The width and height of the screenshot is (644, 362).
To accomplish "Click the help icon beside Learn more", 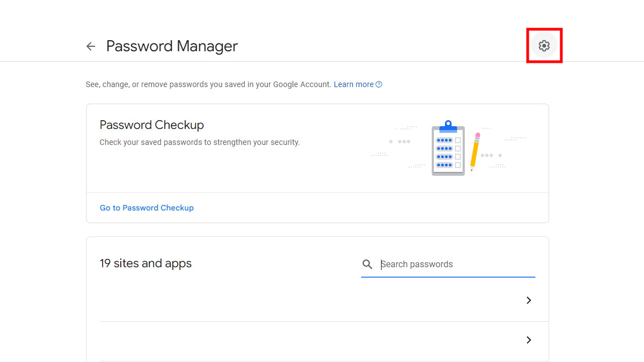I will 379,84.
